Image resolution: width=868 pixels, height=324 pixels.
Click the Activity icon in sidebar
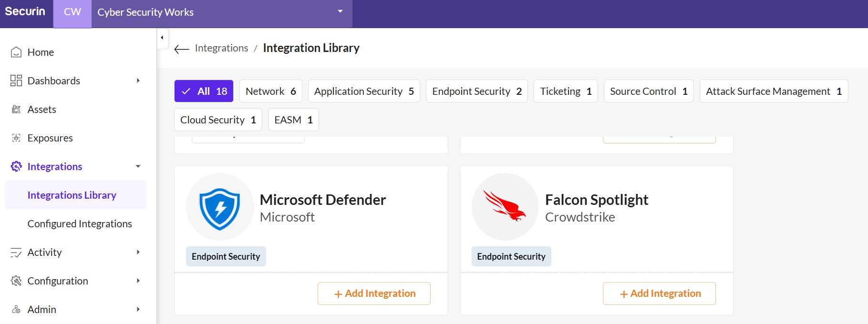point(16,252)
